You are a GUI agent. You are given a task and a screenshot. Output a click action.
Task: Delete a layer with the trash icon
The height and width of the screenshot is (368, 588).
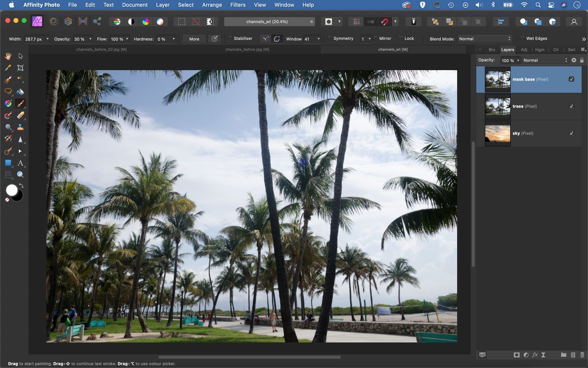pos(582,354)
